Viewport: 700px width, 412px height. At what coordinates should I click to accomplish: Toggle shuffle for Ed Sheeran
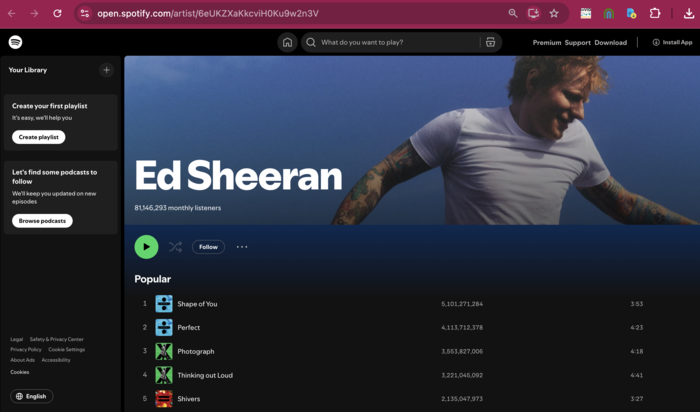(x=175, y=247)
